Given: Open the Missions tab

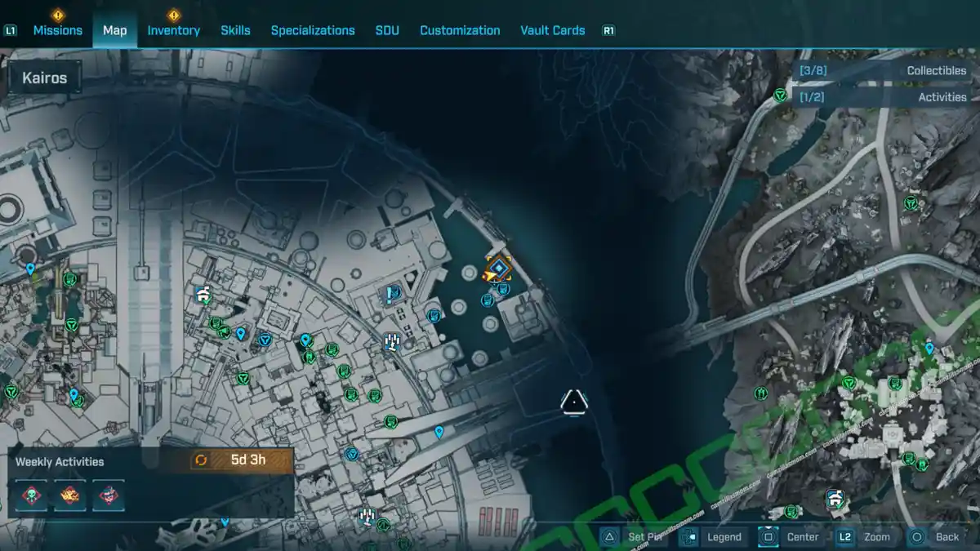Looking at the screenshot, I should (57, 30).
